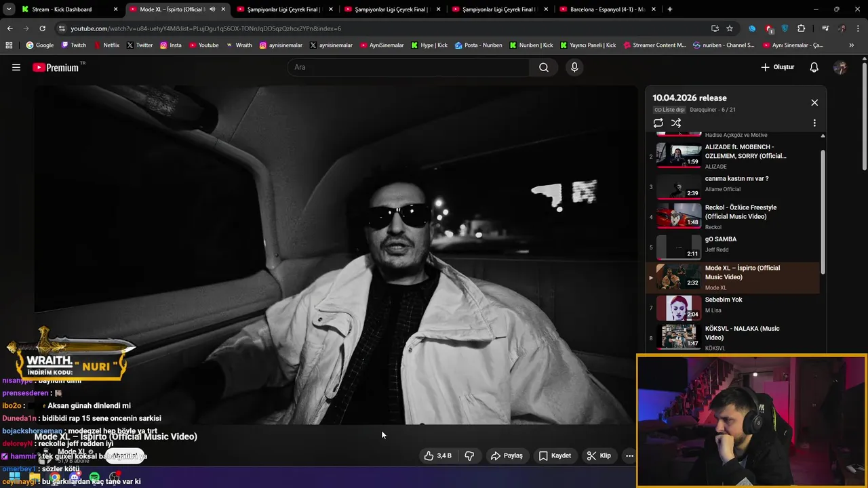Close the playlist panel with X
The image size is (868, 488).
click(814, 102)
